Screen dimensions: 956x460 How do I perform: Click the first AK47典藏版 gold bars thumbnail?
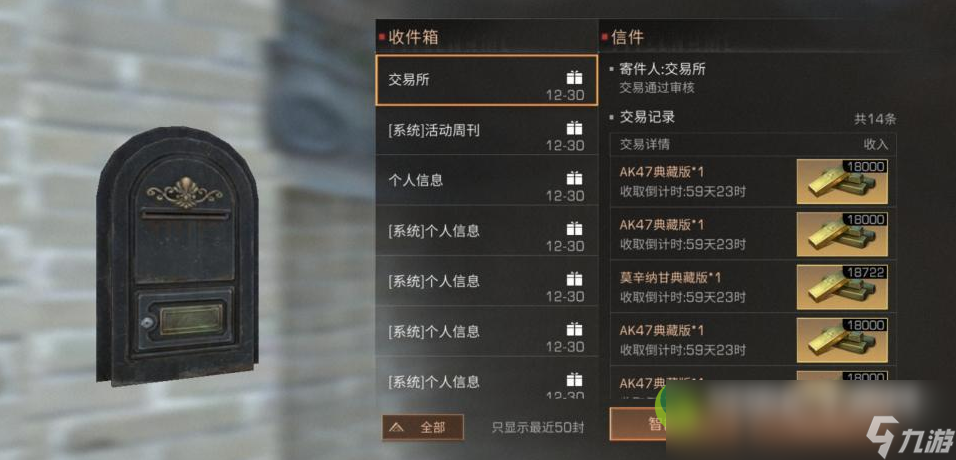[x=842, y=182]
